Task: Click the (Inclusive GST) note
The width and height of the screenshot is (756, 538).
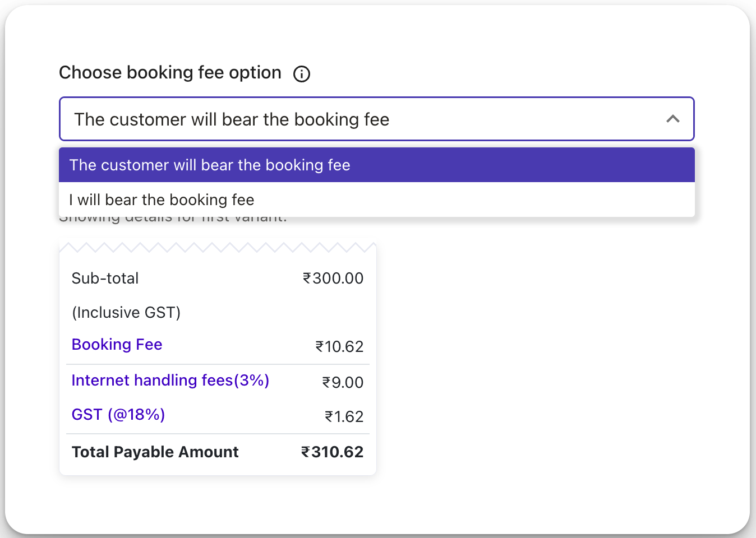Action: (x=126, y=312)
